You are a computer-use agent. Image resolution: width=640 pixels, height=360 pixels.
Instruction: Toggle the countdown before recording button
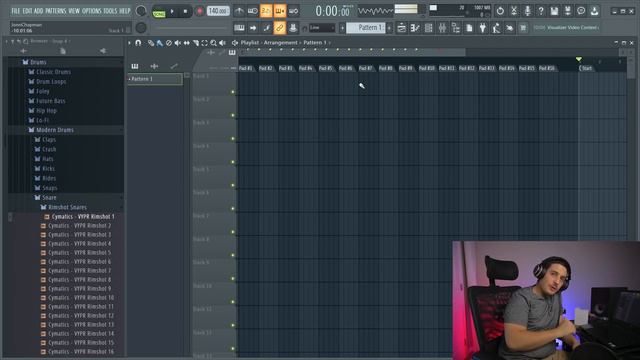[266, 11]
